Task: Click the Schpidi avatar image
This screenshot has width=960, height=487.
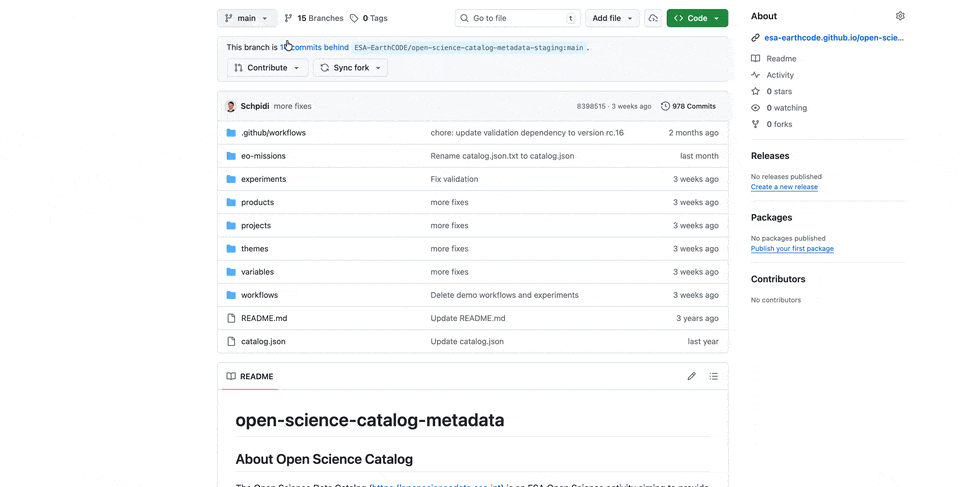Action: [231, 106]
